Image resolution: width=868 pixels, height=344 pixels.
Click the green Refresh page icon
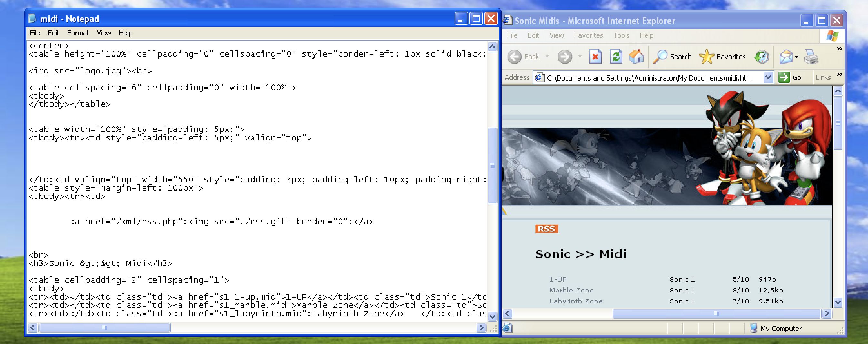tap(616, 57)
